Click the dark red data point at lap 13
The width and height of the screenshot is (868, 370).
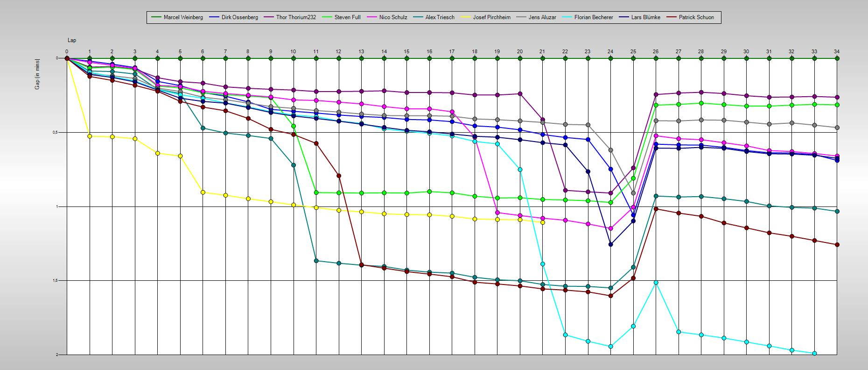click(362, 265)
